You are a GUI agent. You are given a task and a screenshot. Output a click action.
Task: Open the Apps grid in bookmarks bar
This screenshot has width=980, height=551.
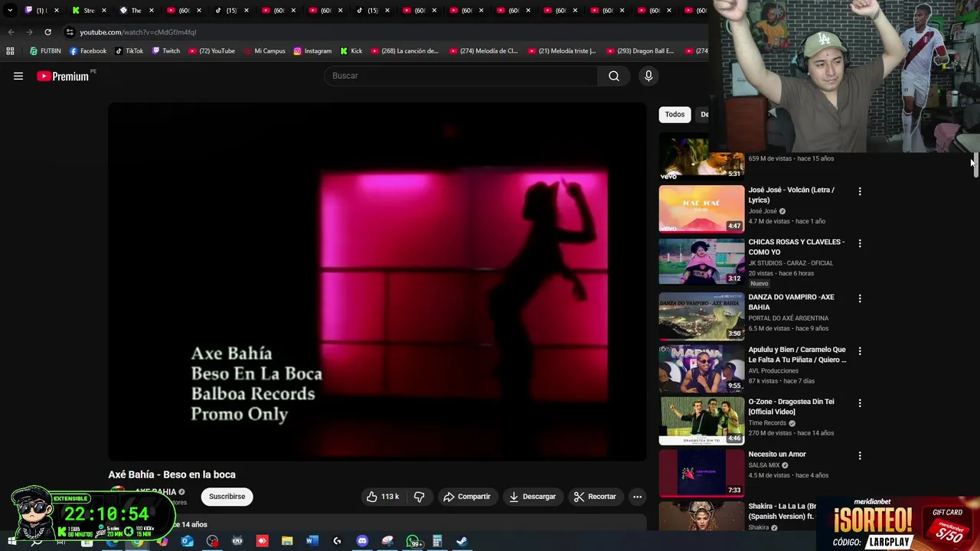(10, 51)
